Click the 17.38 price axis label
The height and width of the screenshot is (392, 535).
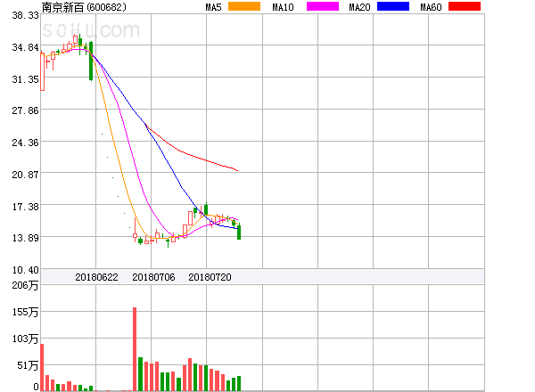pyautogui.click(x=25, y=207)
